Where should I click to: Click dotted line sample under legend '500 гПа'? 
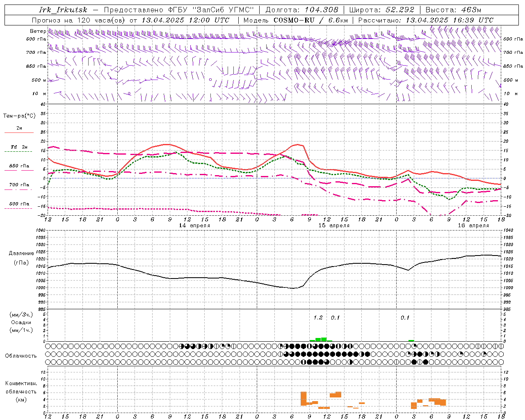pyautogui.click(x=18, y=209)
